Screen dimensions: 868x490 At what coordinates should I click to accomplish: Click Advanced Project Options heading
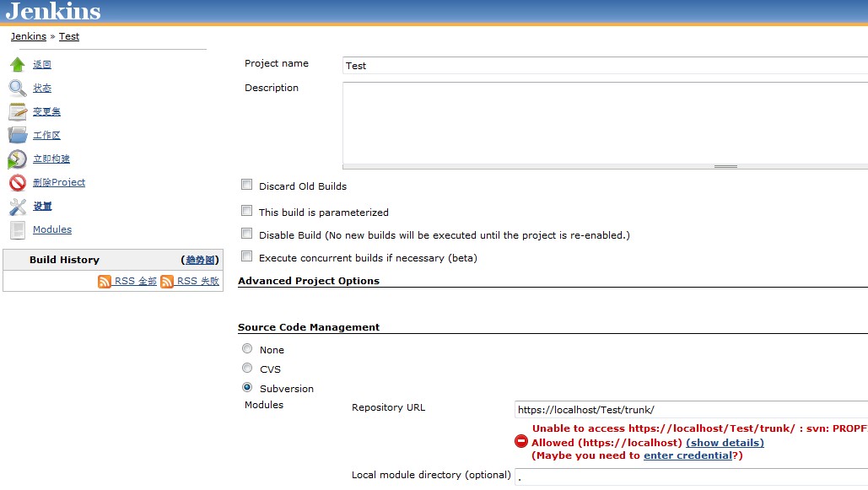[x=309, y=281]
